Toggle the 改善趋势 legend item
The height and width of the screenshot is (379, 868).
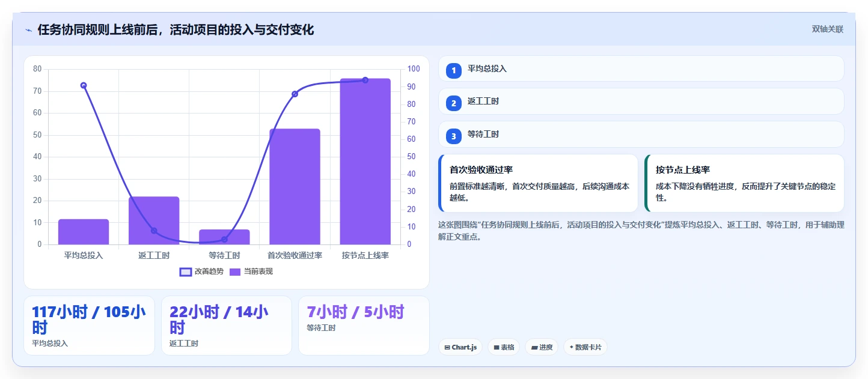click(x=202, y=271)
